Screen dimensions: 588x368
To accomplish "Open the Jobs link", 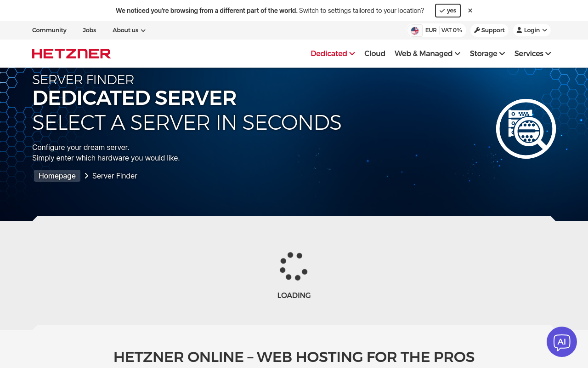I will (x=90, y=30).
